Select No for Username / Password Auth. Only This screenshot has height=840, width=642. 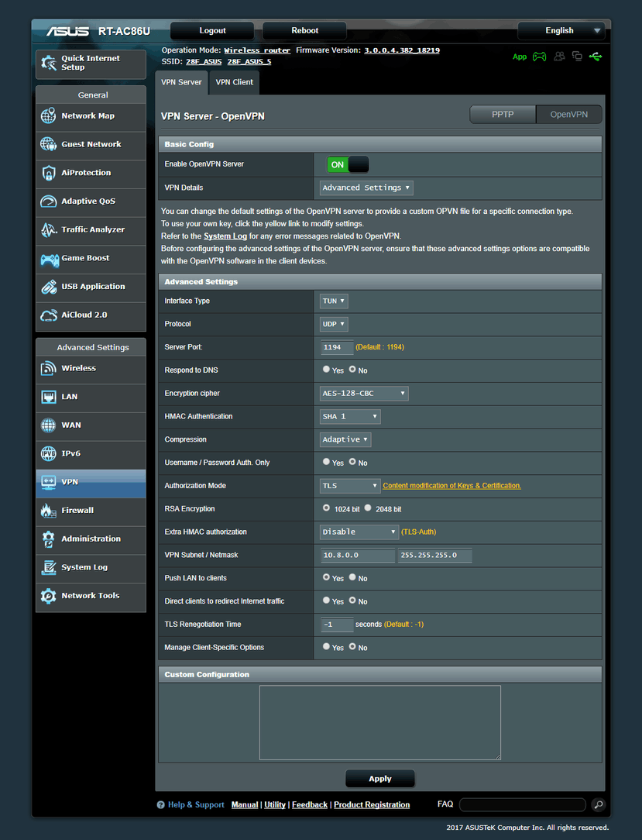(352, 461)
